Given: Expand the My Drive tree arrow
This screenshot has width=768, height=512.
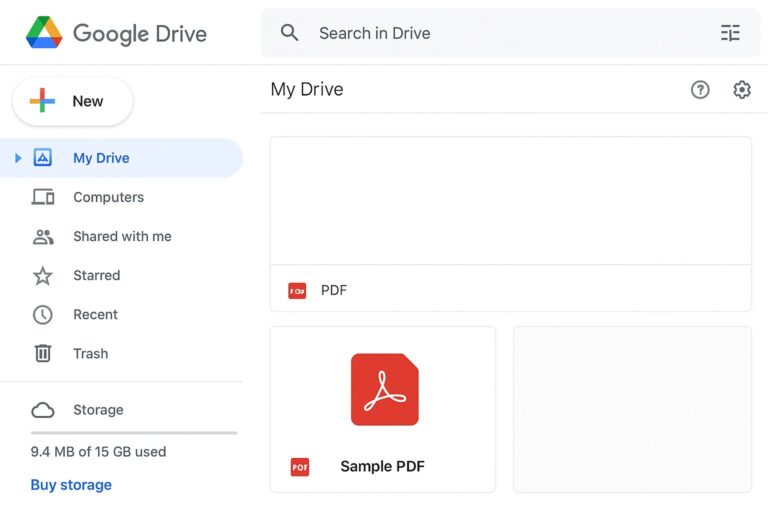Looking at the screenshot, I should point(18,158).
